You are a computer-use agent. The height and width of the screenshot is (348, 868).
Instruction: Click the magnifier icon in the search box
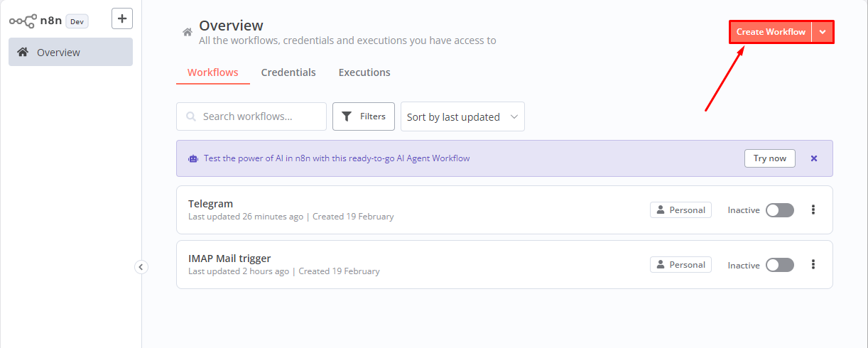point(190,116)
